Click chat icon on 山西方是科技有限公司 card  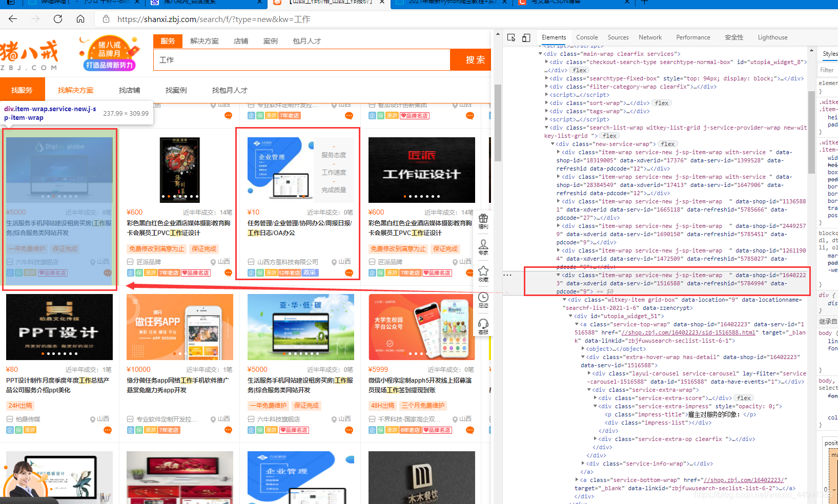(x=349, y=273)
